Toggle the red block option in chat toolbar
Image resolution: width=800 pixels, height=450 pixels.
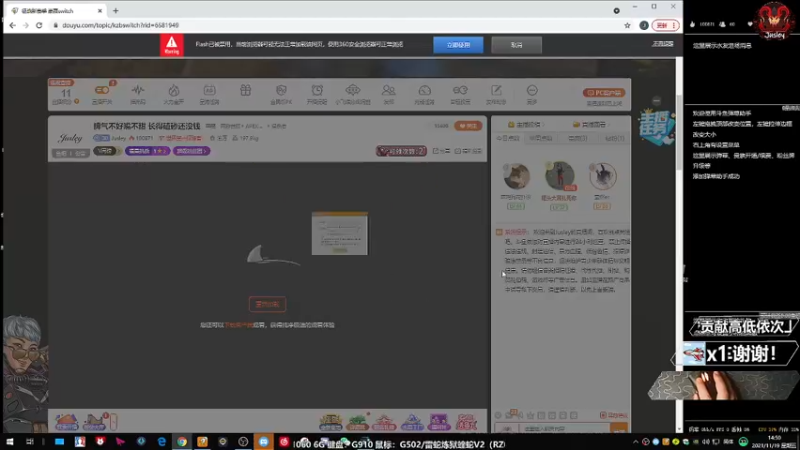(x=614, y=415)
